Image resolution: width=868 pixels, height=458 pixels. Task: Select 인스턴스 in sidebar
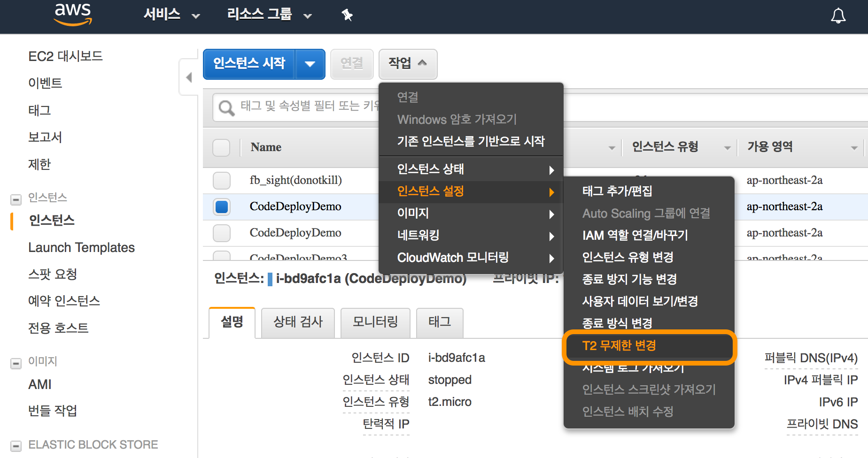click(52, 221)
